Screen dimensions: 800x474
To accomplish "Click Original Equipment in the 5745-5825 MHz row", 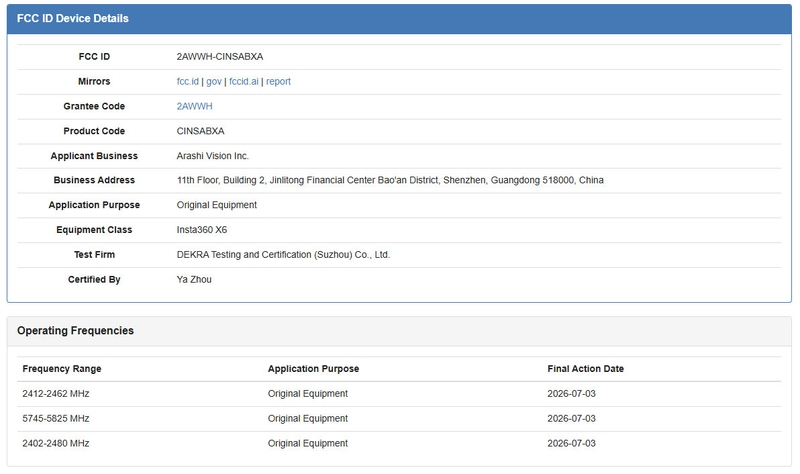I will 308,419.
